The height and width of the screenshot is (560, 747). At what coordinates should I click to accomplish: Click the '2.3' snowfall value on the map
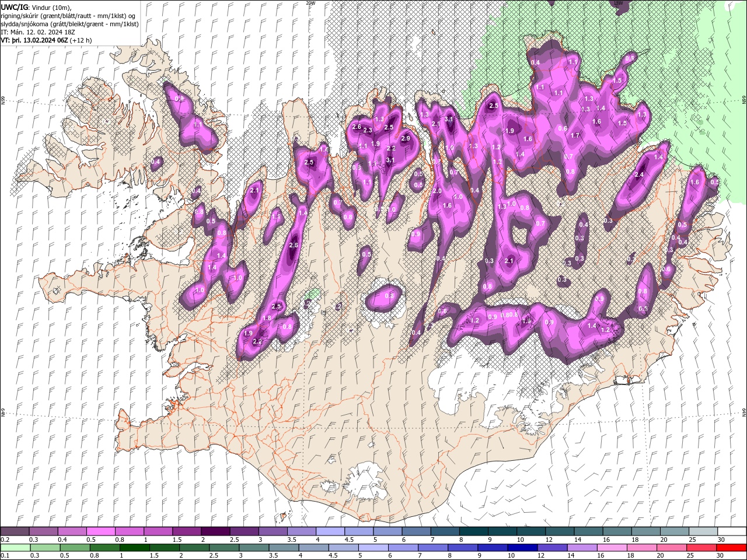(x=368, y=131)
